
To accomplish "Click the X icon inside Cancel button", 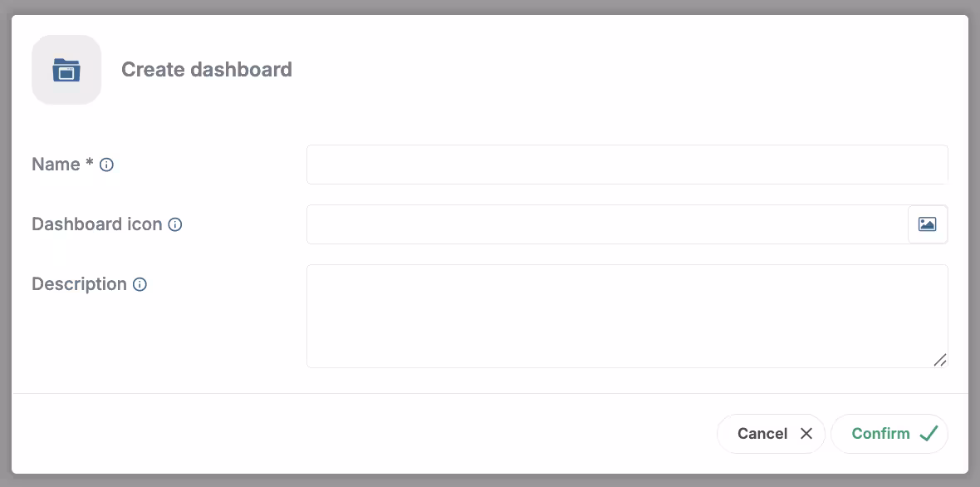I will click(x=806, y=433).
